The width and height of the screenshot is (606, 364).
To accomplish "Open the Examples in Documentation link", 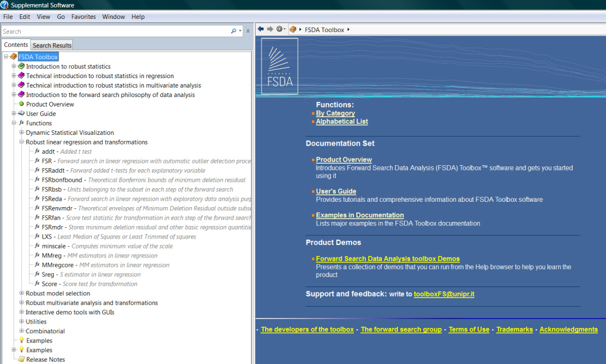I will point(360,215).
